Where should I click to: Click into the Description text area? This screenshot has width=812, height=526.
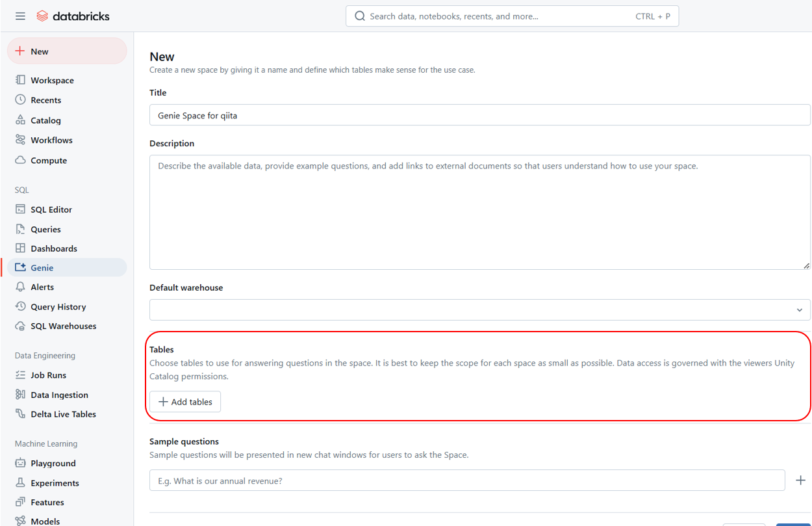click(x=480, y=212)
